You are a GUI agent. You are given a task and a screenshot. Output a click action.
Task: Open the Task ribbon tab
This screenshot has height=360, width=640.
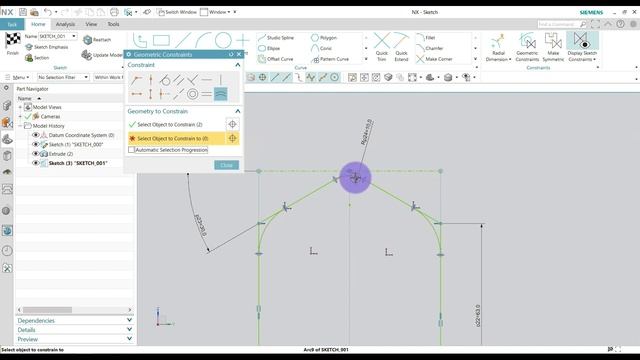tap(12, 24)
